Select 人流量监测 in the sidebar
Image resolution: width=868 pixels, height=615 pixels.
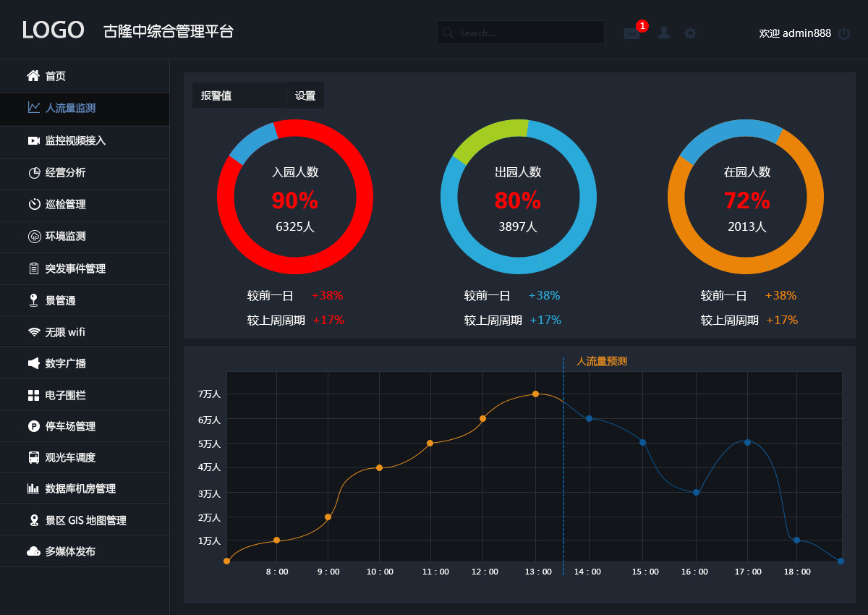click(x=70, y=109)
